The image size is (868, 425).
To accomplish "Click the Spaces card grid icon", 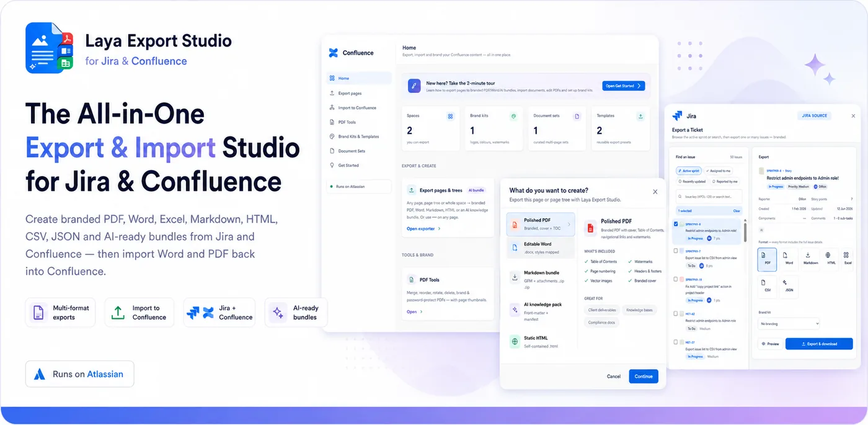I will pos(451,116).
